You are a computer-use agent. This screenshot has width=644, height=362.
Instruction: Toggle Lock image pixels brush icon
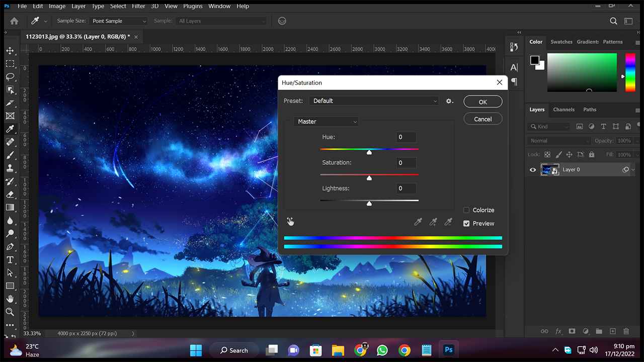(558, 154)
